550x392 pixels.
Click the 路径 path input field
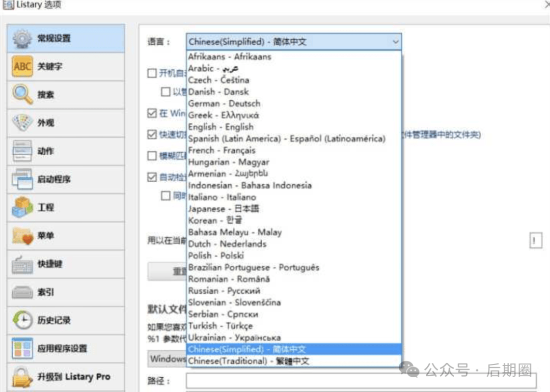[x=361, y=381]
